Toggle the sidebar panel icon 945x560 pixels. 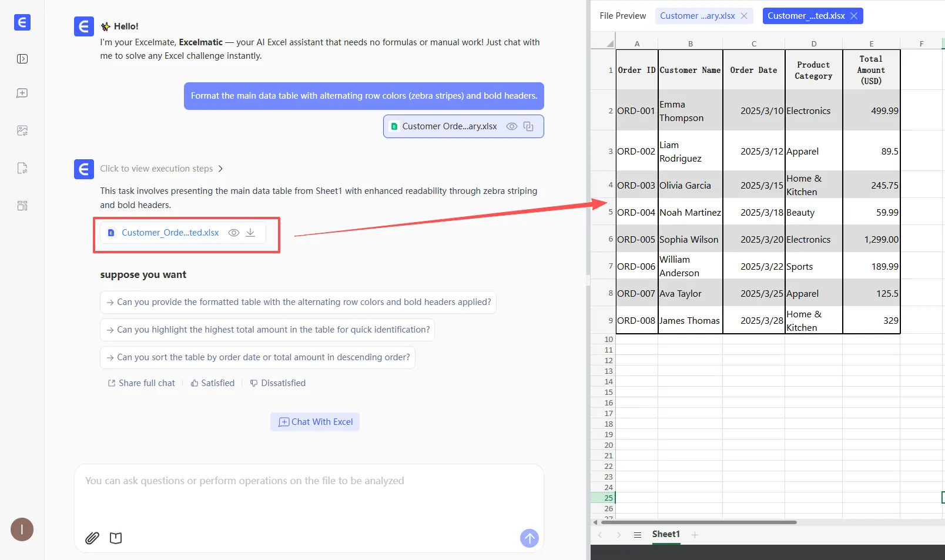click(22, 59)
